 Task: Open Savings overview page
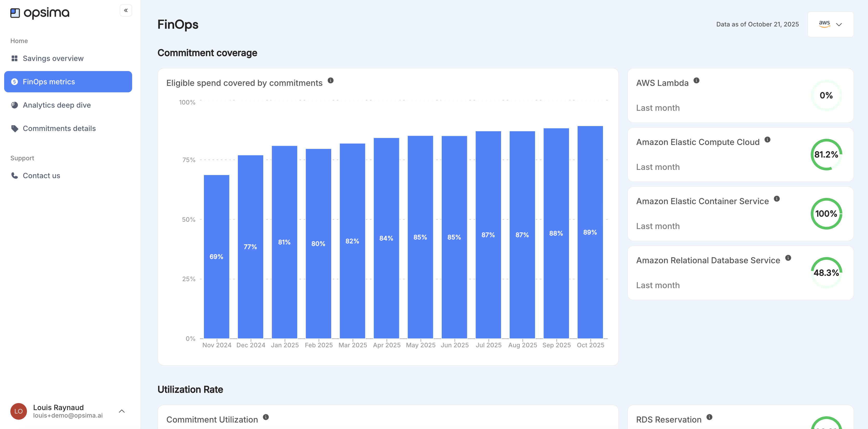tap(53, 58)
